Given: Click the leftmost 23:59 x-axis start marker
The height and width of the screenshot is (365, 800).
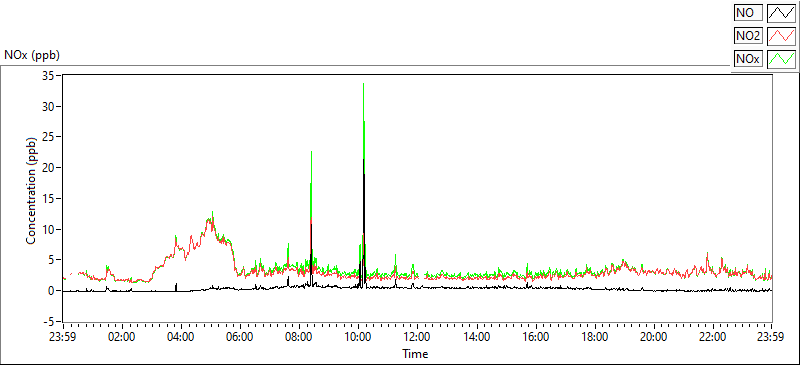Looking at the screenshot, I should tap(63, 337).
